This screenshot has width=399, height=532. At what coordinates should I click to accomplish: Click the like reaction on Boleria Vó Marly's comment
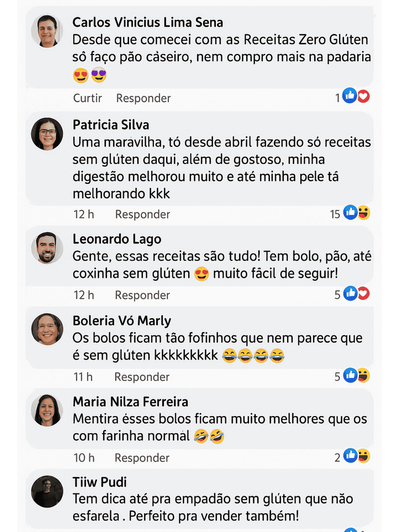click(350, 375)
